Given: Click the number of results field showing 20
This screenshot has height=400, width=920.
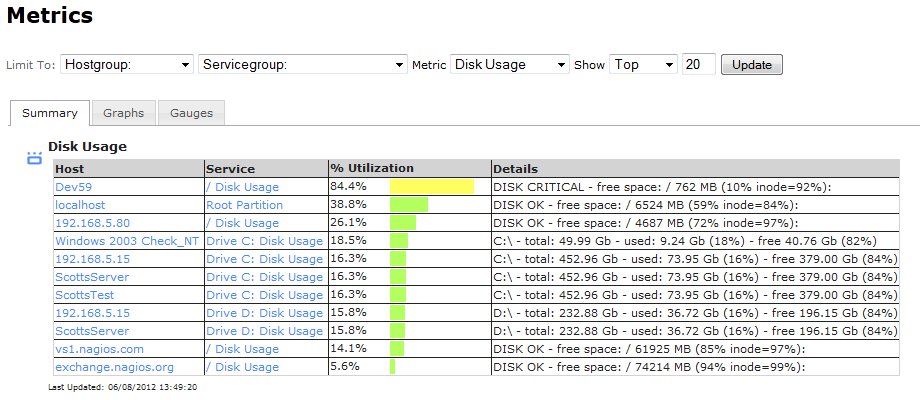Looking at the screenshot, I should [699, 65].
